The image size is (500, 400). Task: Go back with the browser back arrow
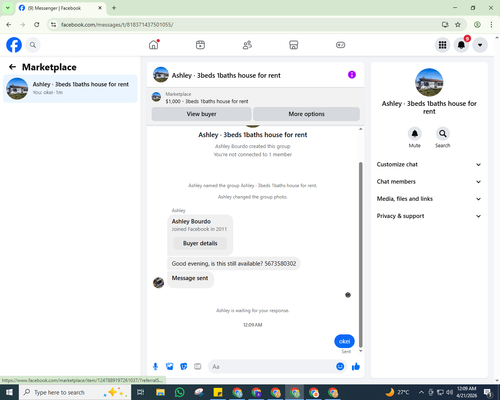click(9, 24)
